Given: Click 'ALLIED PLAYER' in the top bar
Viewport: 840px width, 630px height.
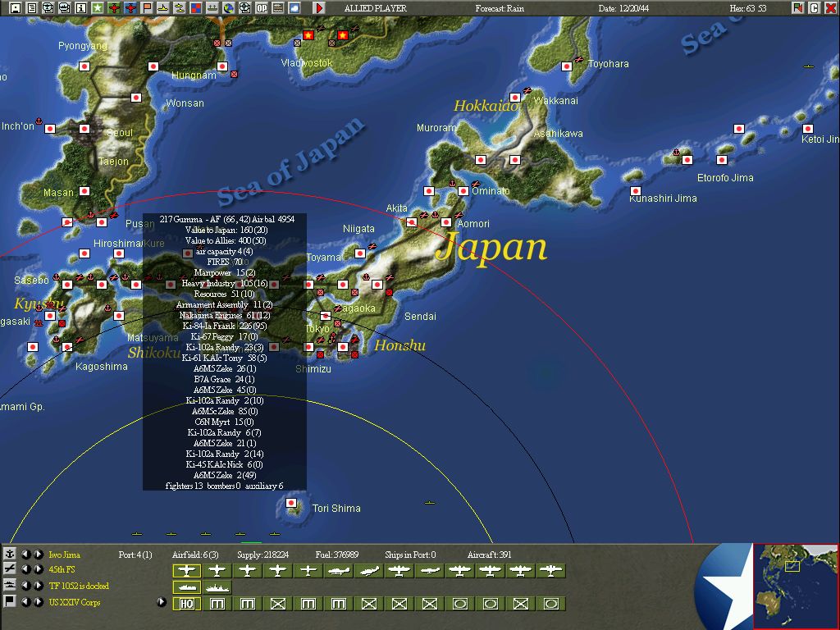Looking at the screenshot, I should [375, 8].
